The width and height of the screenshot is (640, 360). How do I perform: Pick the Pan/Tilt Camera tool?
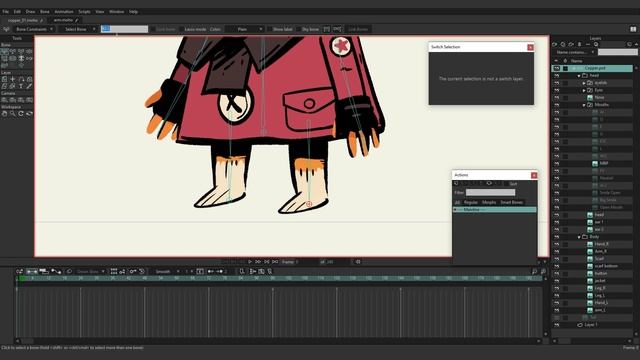coord(29,100)
